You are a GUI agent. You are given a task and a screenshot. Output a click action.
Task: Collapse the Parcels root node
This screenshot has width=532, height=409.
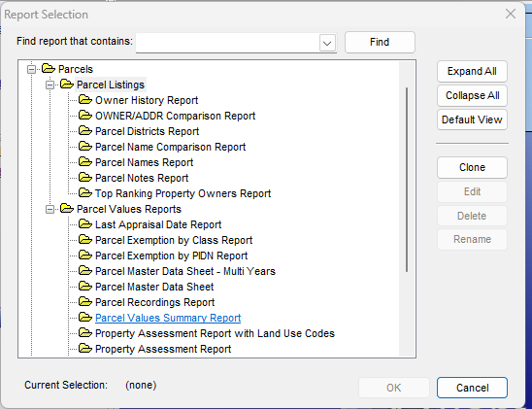click(32, 69)
